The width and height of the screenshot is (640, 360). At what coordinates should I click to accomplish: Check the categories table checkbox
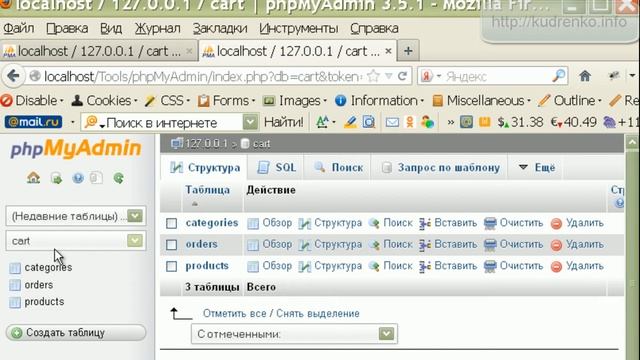coord(171,223)
